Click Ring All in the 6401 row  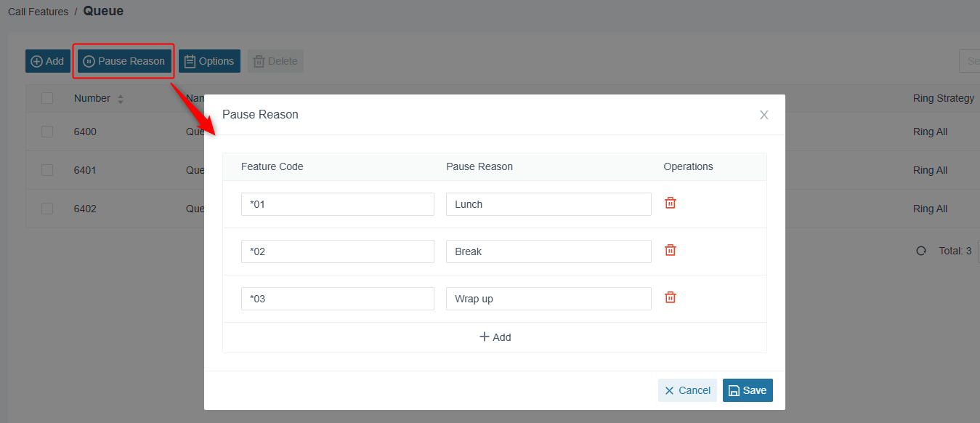coord(931,170)
